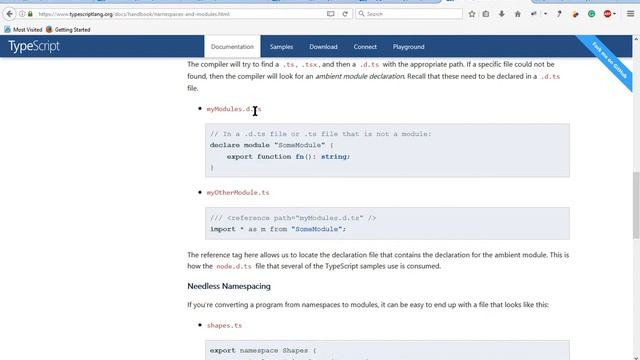Click the page vertical scrollbar thumb

pyautogui.click(x=636, y=205)
